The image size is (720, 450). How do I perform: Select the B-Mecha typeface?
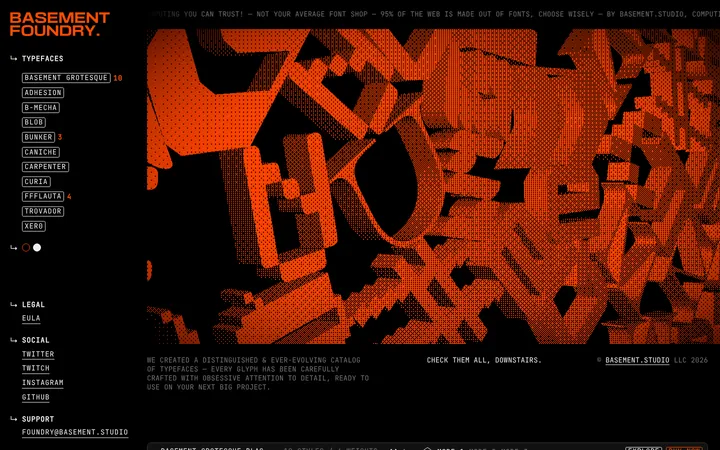(41, 107)
